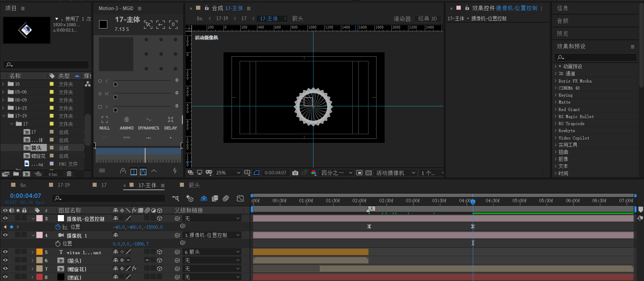Click new folder icon in project panel
Image resolution: width=644 pixels, height=281 pixels.
click(x=16, y=174)
